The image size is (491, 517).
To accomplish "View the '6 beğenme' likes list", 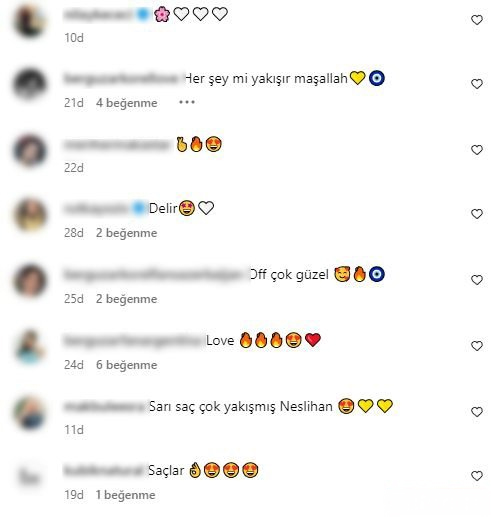I will tap(127, 365).
